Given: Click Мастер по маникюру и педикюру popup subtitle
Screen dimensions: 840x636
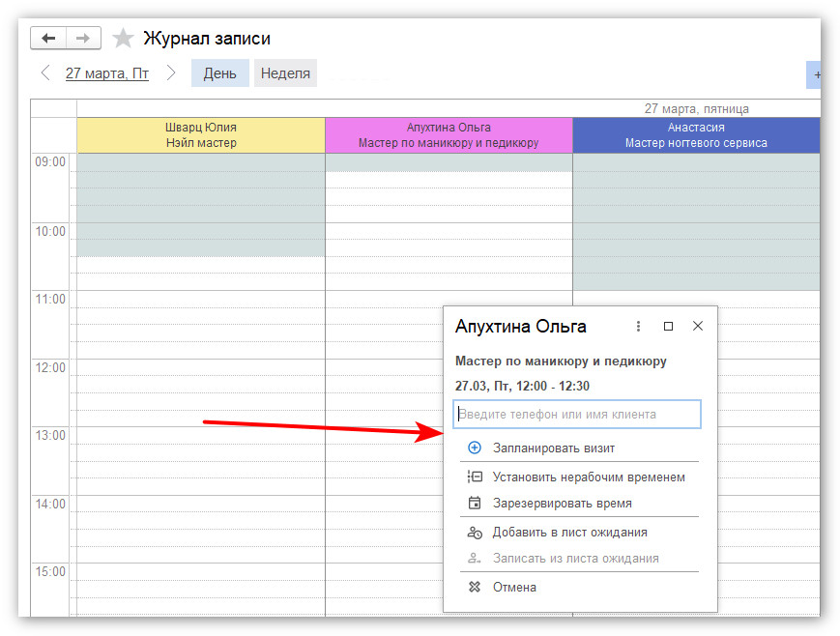Looking at the screenshot, I should click(561, 361).
